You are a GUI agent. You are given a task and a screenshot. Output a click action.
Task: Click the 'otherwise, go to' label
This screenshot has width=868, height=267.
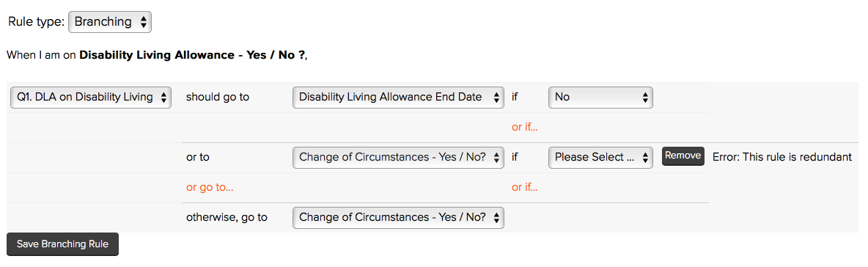click(x=227, y=217)
